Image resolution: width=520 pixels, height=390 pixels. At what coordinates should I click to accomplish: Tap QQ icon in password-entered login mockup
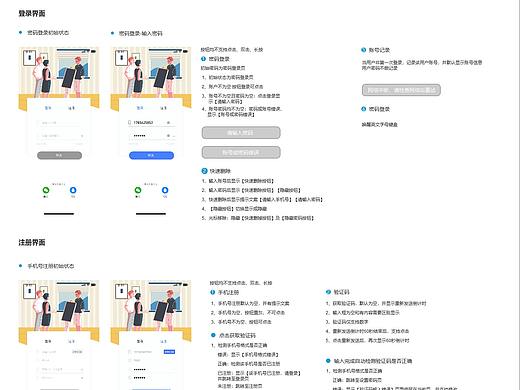[165, 190]
